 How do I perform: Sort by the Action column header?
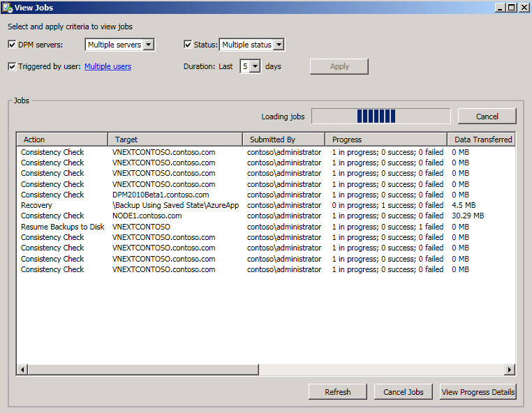tap(62, 140)
